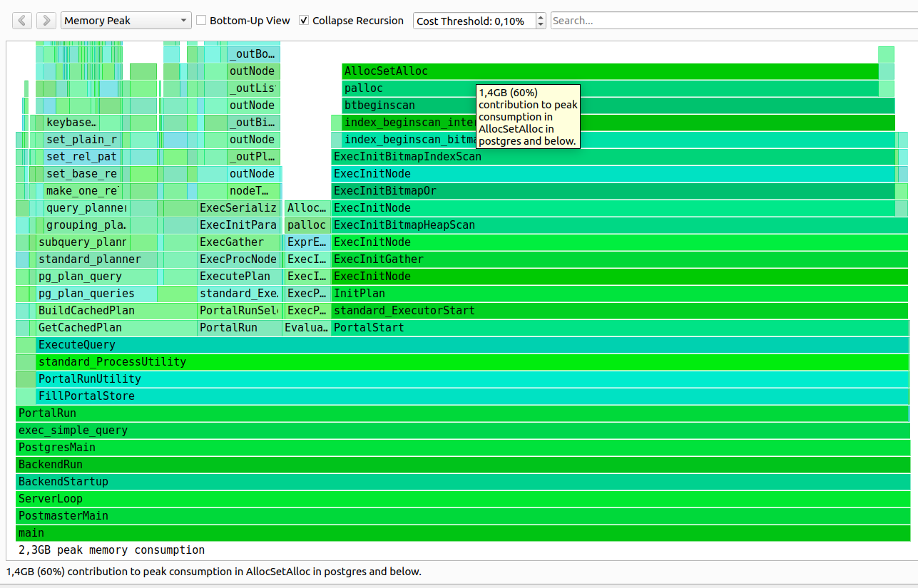Select the PostgresMain stack frame
Screen dimensions: 918x588
coord(462,448)
